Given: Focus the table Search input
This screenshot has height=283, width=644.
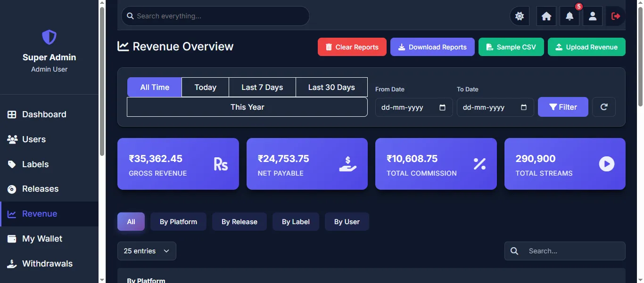Looking at the screenshot, I should point(565,251).
